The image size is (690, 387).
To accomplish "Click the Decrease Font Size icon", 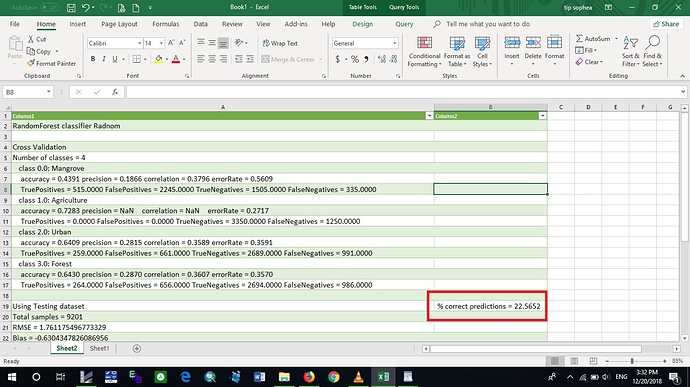I will tap(182, 43).
